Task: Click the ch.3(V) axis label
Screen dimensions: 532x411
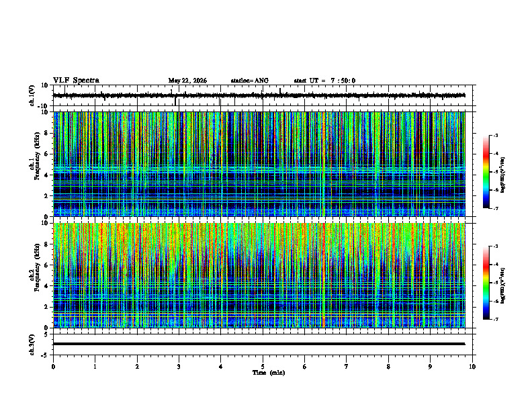Action: pos(32,345)
